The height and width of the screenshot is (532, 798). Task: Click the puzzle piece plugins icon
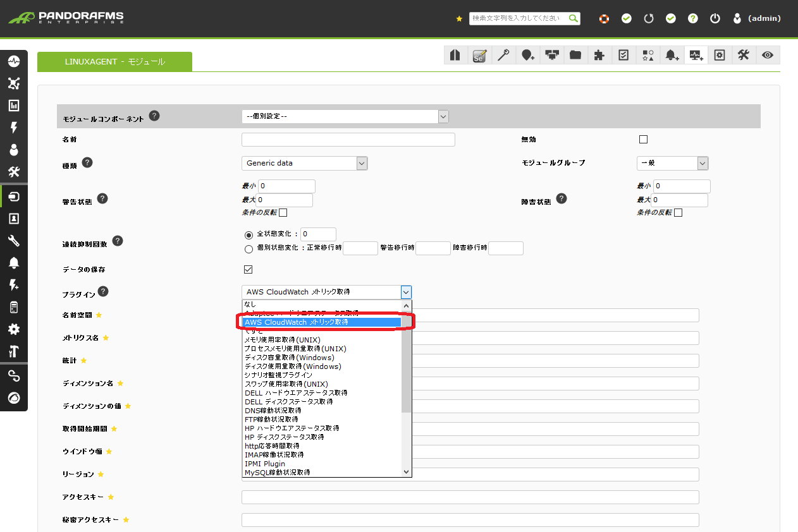pos(599,55)
